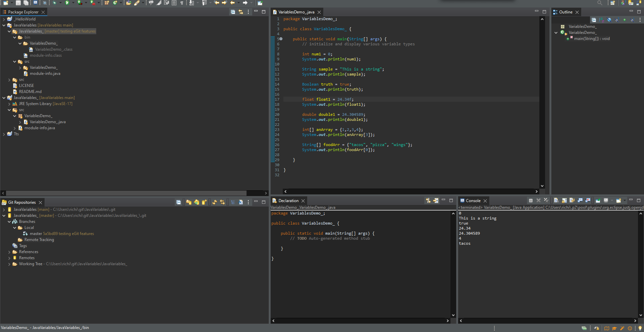Viewport: 644px width, 332px height.
Task: Pin the Console view
Action: click(x=598, y=200)
